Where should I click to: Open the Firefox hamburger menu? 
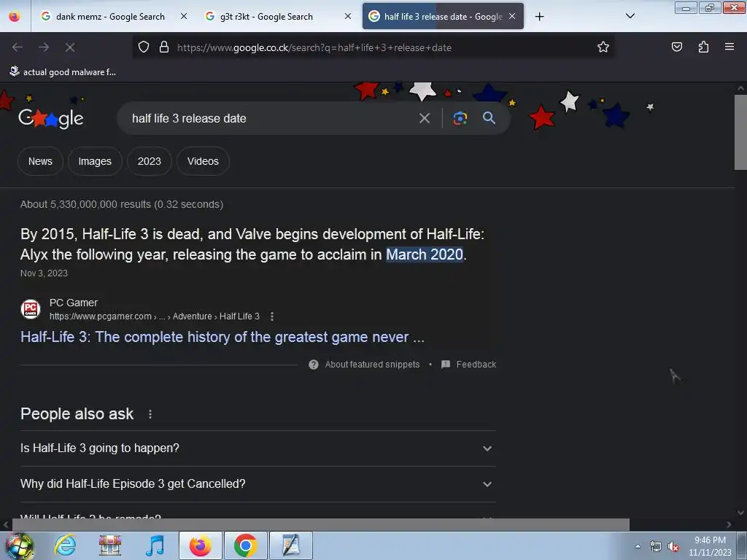(x=729, y=47)
